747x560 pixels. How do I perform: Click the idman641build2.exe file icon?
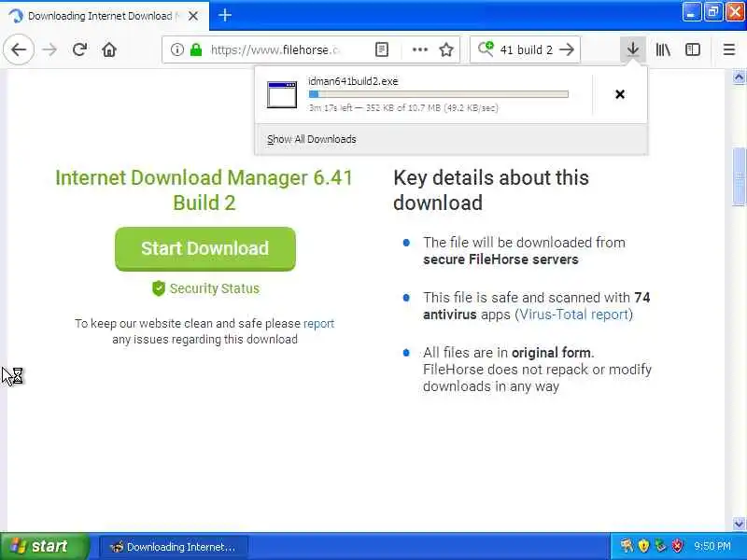282,95
